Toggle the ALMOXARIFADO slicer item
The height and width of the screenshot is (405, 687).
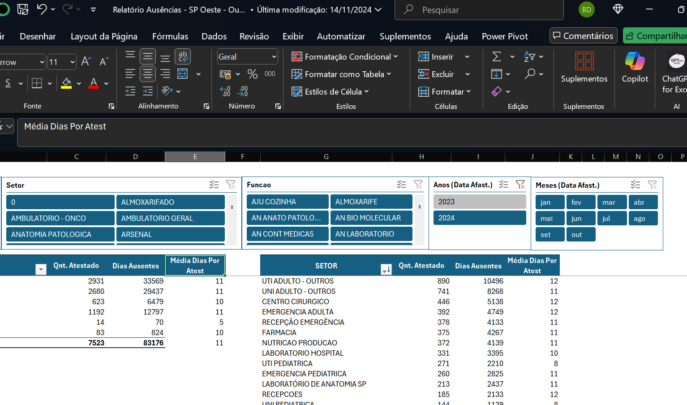170,202
